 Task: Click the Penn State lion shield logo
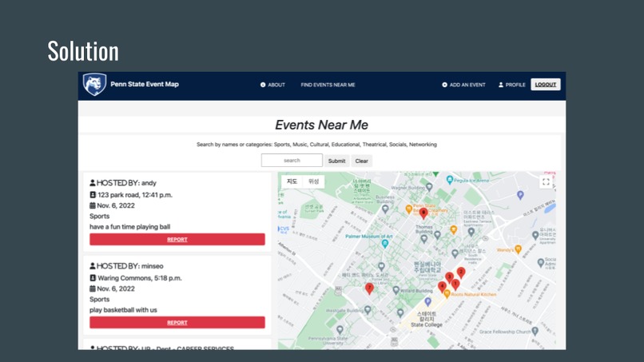coord(94,84)
